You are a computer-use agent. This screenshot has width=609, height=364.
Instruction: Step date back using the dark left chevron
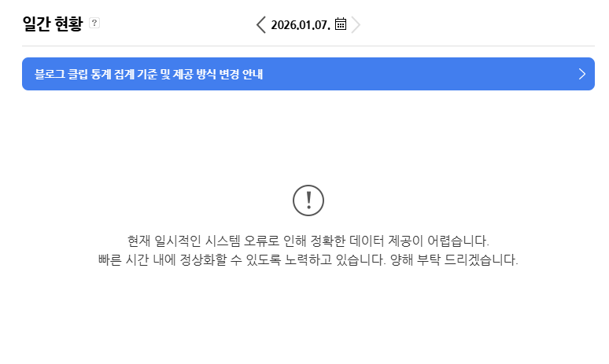coord(261,24)
